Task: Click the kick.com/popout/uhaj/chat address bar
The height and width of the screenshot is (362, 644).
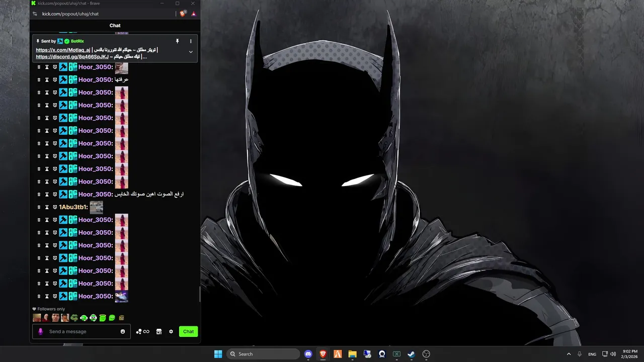Action: (70, 14)
